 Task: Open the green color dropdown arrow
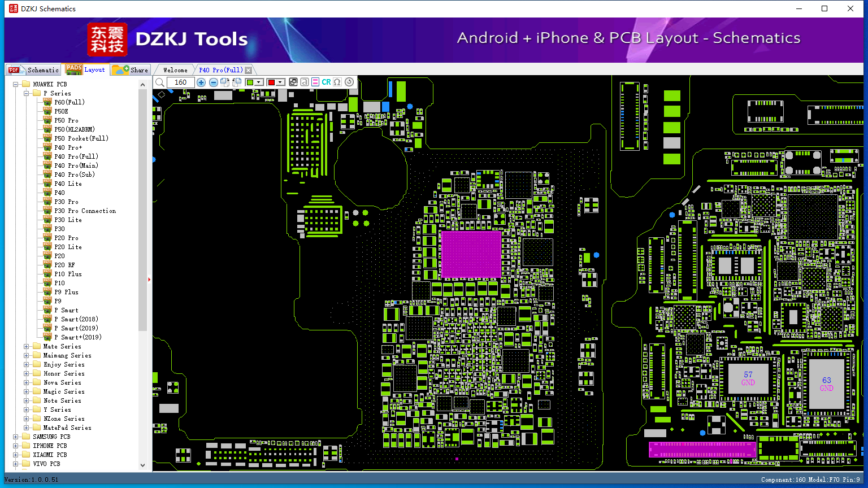click(x=259, y=82)
